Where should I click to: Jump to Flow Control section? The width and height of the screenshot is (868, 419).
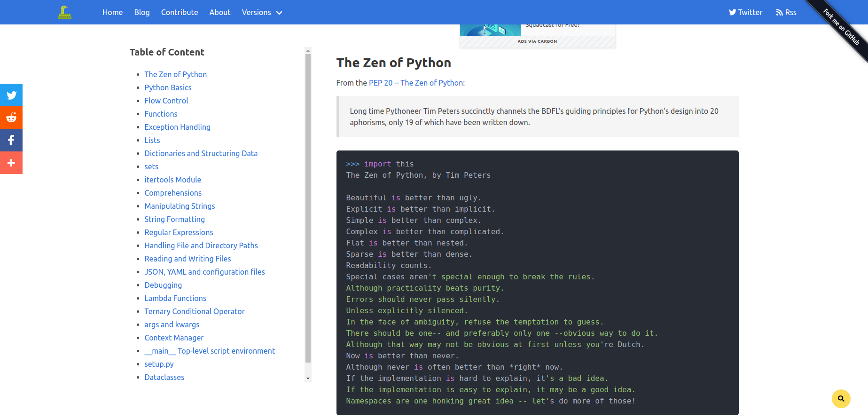166,101
